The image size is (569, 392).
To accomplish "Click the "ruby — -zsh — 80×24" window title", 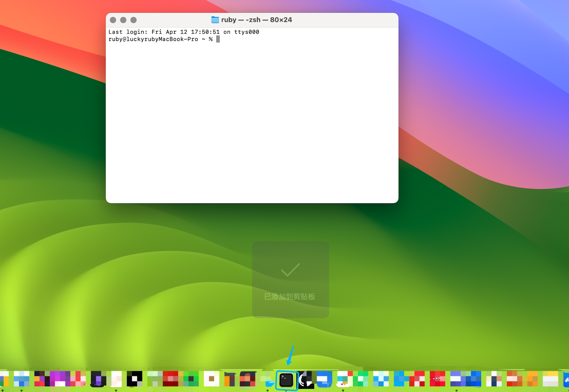I will coord(256,20).
